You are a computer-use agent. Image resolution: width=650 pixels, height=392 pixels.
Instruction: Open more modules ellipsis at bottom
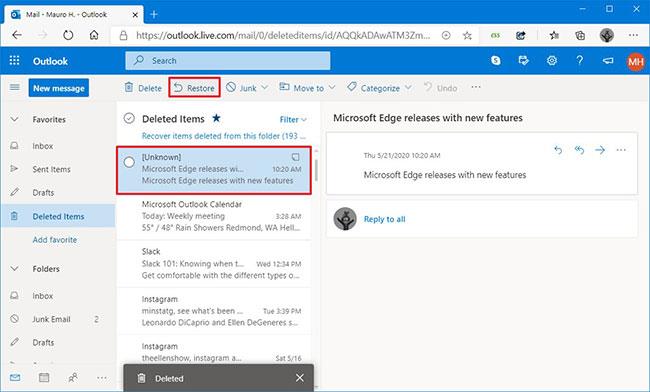click(x=102, y=377)
